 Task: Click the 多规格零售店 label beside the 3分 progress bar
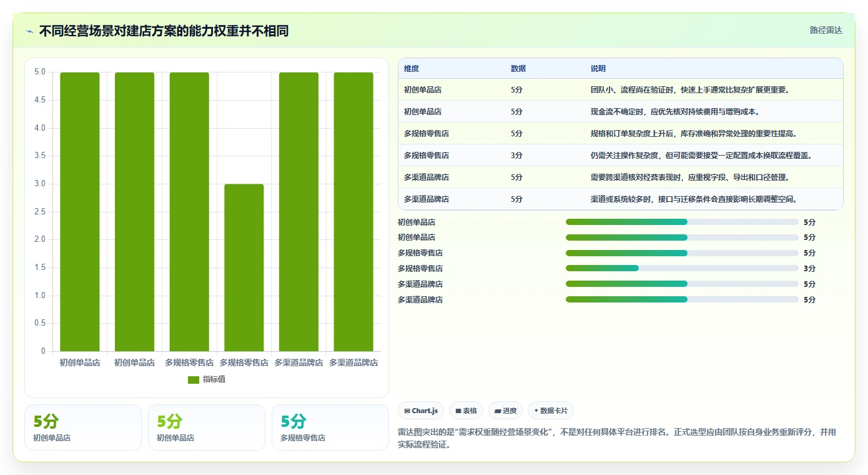coord(420,269)
